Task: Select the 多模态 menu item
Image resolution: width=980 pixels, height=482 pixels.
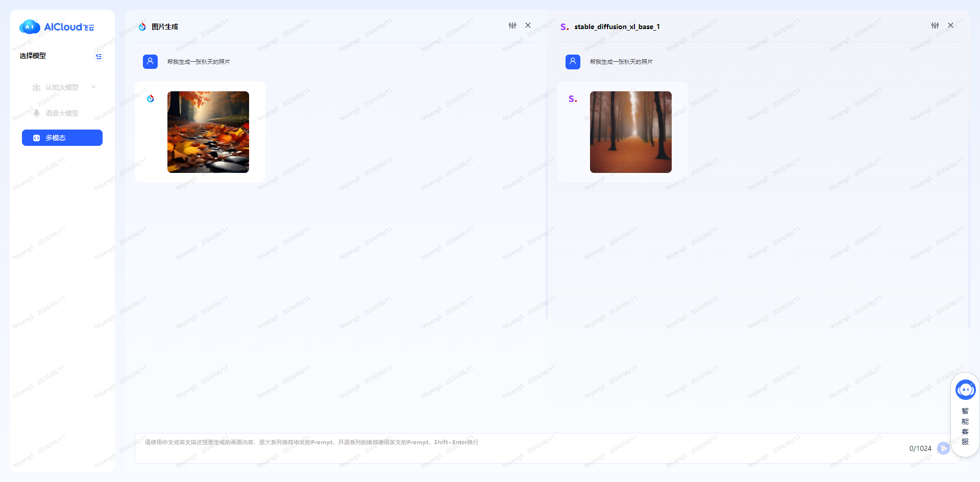Action: 62,138
